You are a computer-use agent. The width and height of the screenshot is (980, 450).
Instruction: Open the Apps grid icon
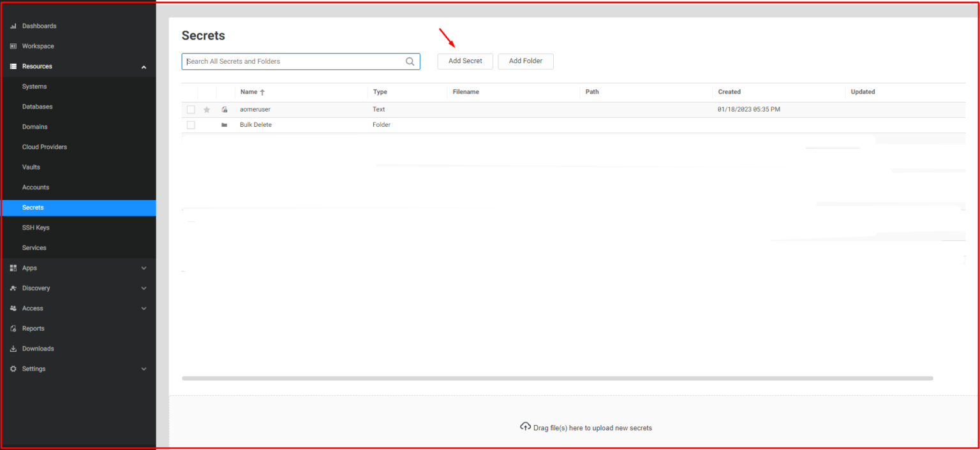(x=13, y=268)
